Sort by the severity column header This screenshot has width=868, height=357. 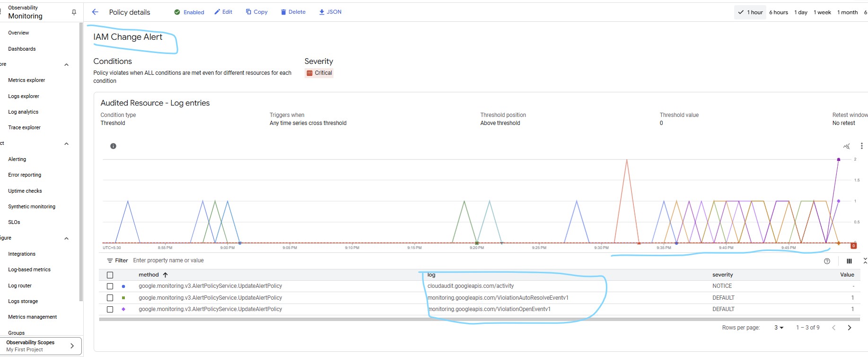pyautogui.click(x=722, y=275)
